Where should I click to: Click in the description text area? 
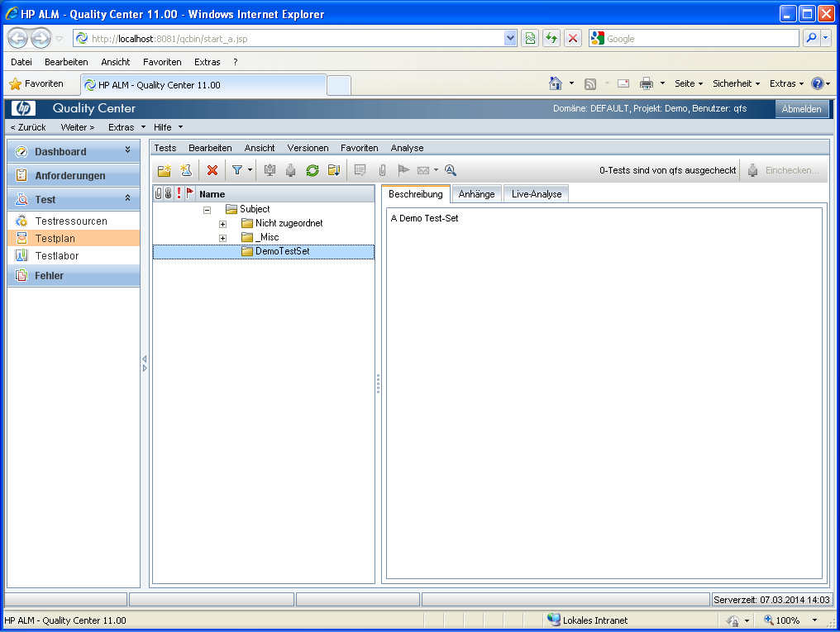[604, 392]
